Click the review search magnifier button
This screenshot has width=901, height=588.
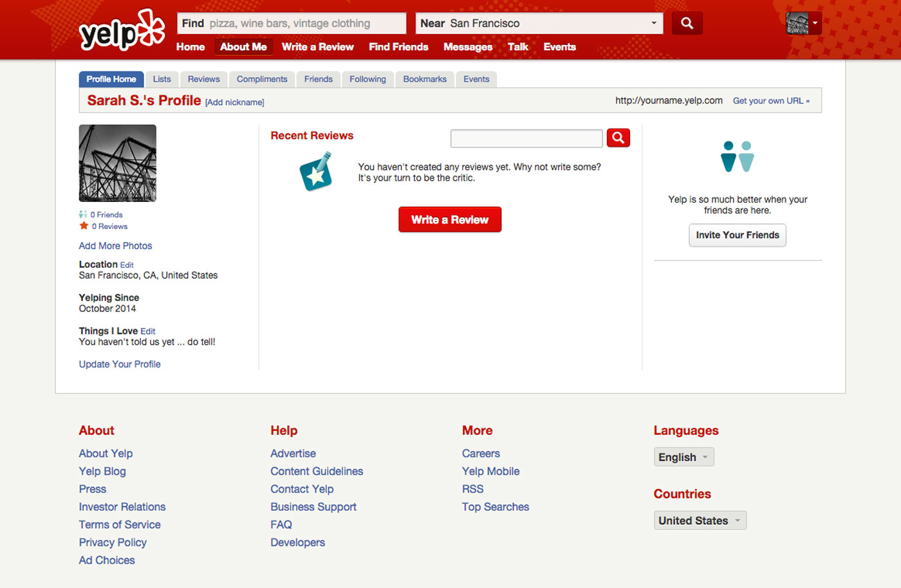point(618,138)
